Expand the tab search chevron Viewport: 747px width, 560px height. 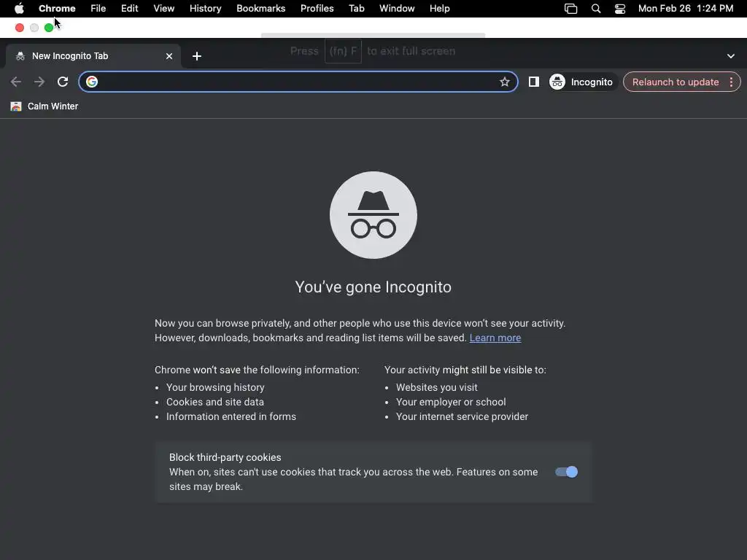pyautogui.click(x=731, y=56)
